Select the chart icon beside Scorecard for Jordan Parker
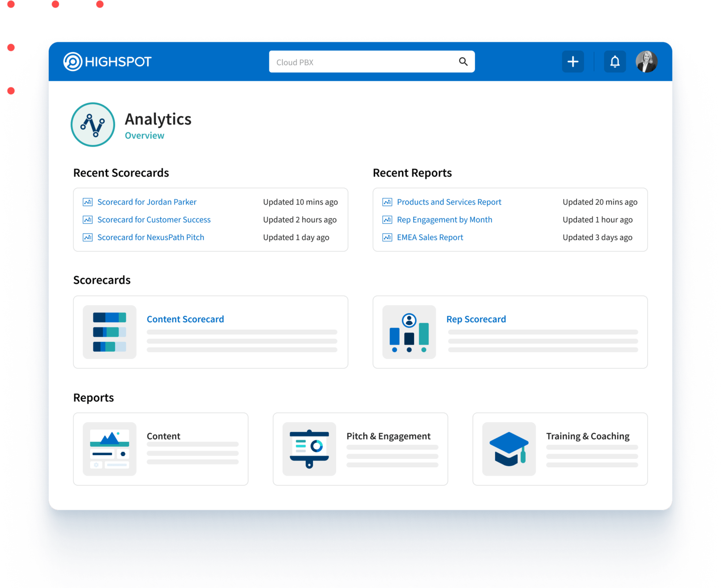This screenshot has width=721, height=588. tap(88, 202)
